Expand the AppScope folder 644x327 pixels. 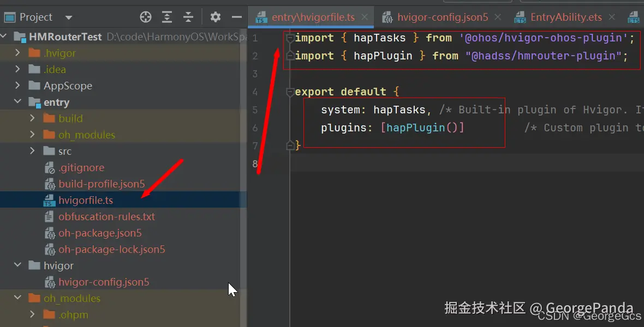pyautogui.click(x=17, y=86)
